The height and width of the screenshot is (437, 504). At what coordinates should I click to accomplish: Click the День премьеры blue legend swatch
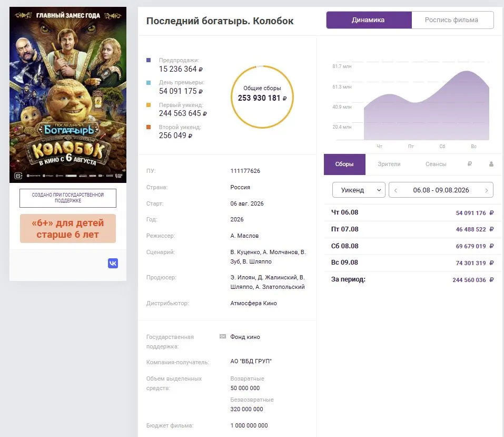pyautogui.click(x=149, y=82)
